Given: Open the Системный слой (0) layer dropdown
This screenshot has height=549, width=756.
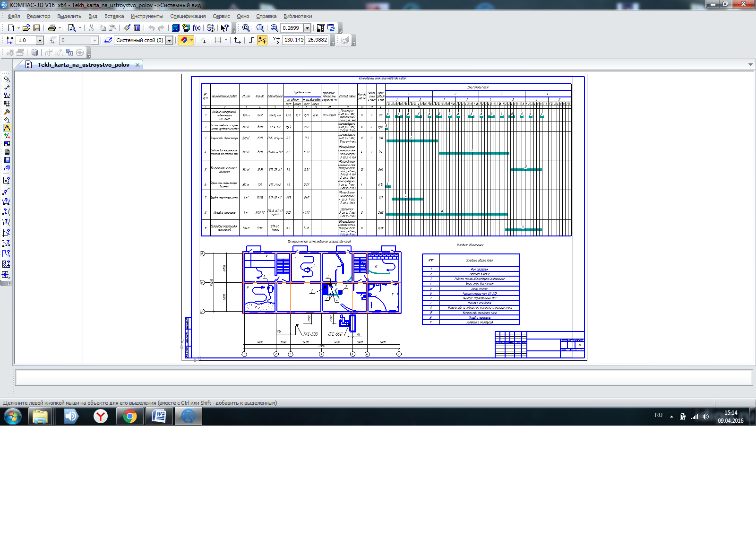Looking at the screenshot, I should 169,40.
